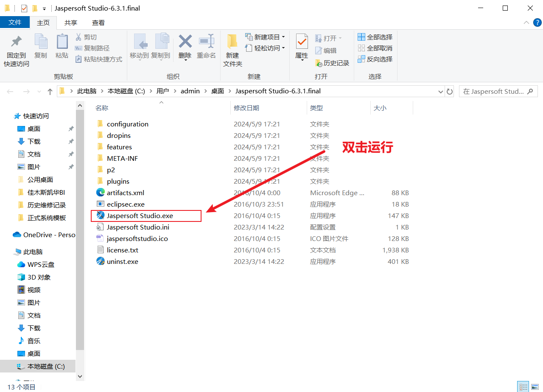Switch to the 查看 tab

click(98, 22)
